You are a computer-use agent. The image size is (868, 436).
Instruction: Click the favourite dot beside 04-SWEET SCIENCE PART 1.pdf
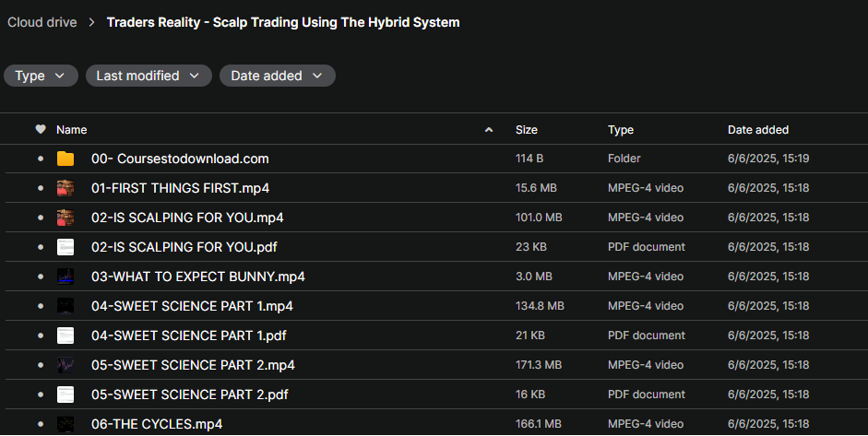coord(41,336)
